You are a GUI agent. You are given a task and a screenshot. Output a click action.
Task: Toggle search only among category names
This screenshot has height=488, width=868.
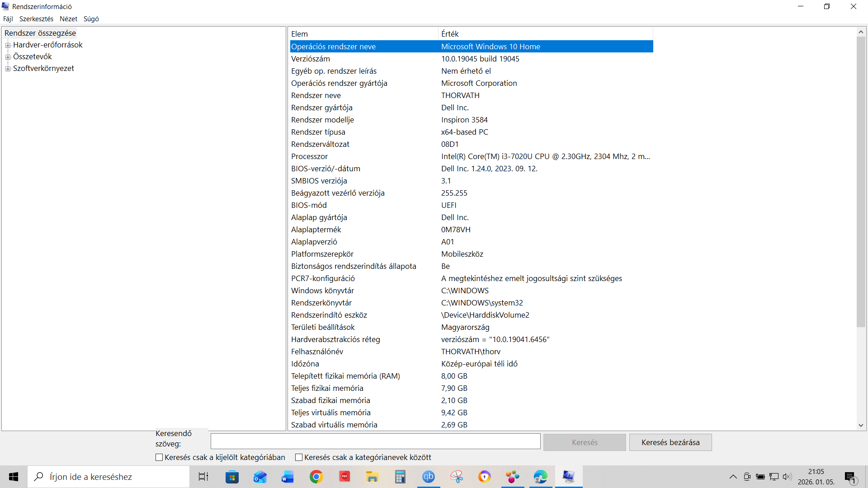[299, 457]
